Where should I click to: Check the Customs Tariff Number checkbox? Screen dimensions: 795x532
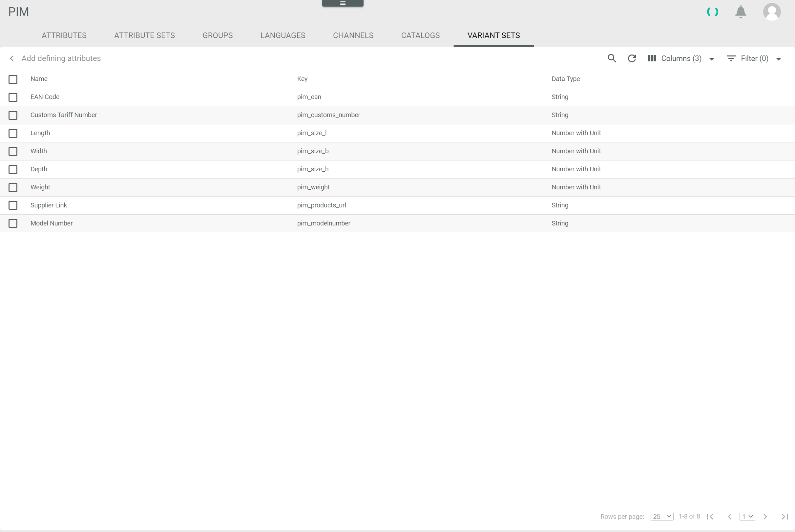point(13,115)
